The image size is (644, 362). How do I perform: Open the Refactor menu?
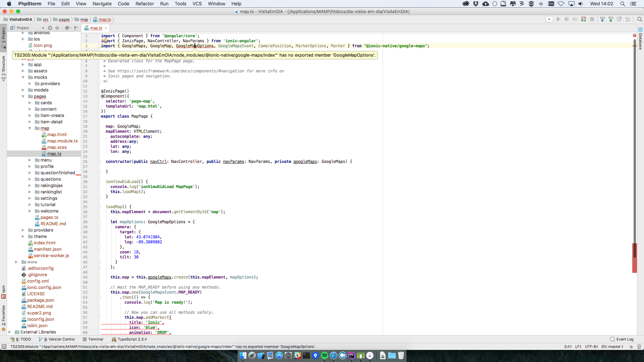[x=145, y=4]
